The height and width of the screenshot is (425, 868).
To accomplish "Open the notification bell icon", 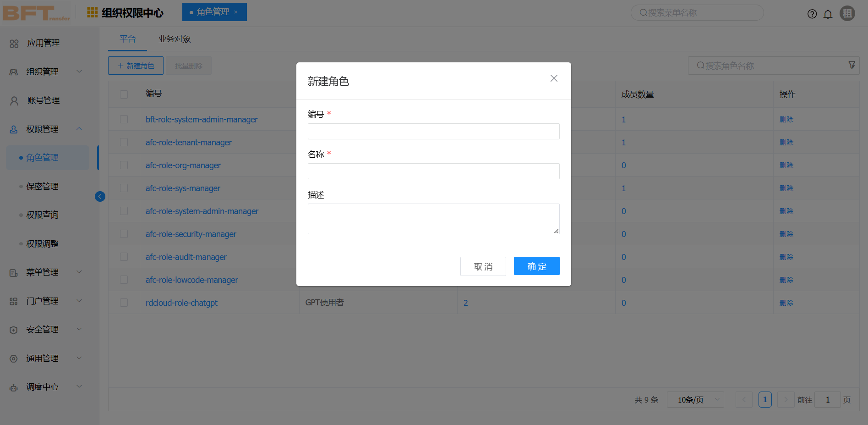I will tap(828, 14).
